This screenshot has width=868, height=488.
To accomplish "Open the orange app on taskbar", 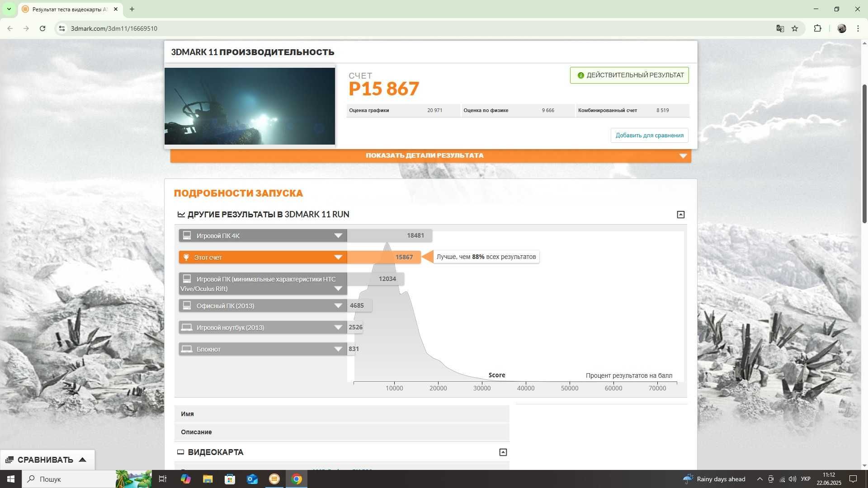I will pyautogui.click(x=274, y=479).
